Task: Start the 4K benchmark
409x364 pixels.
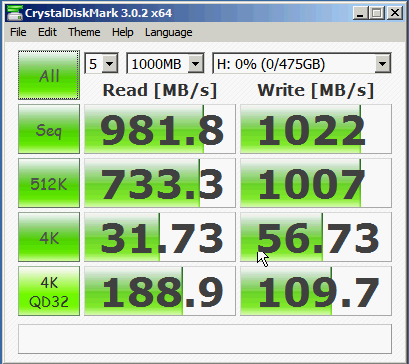Action: pyautogui.click(x=49, y=237)
